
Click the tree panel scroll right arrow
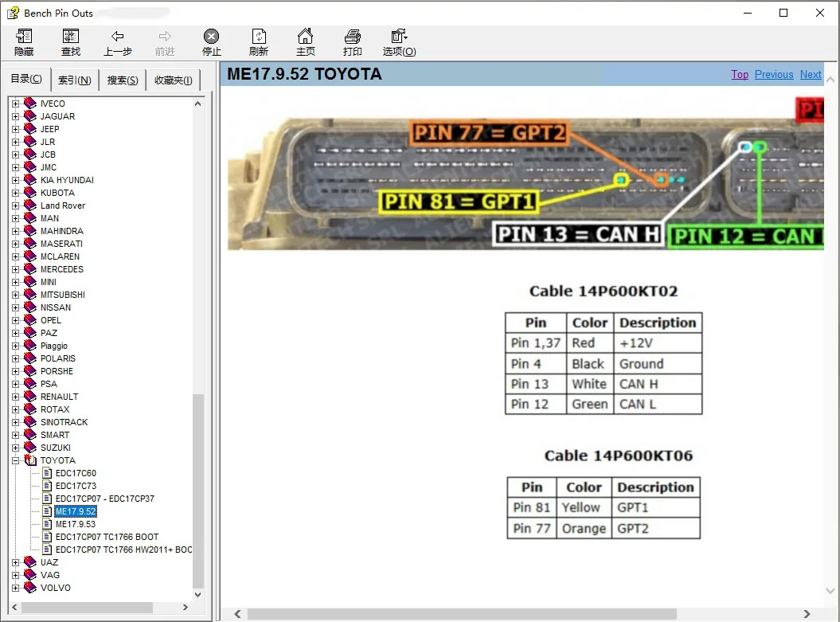(186, 607)
